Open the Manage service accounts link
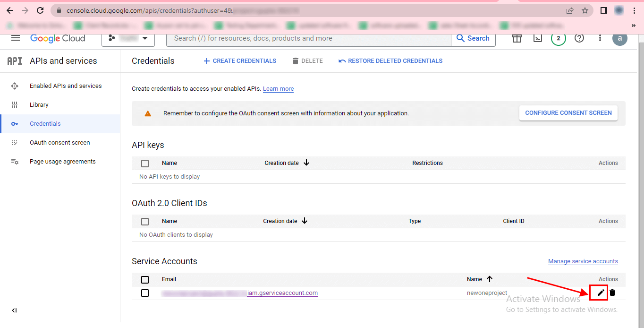This screenshot has width=644, height=328. point(583,261)
